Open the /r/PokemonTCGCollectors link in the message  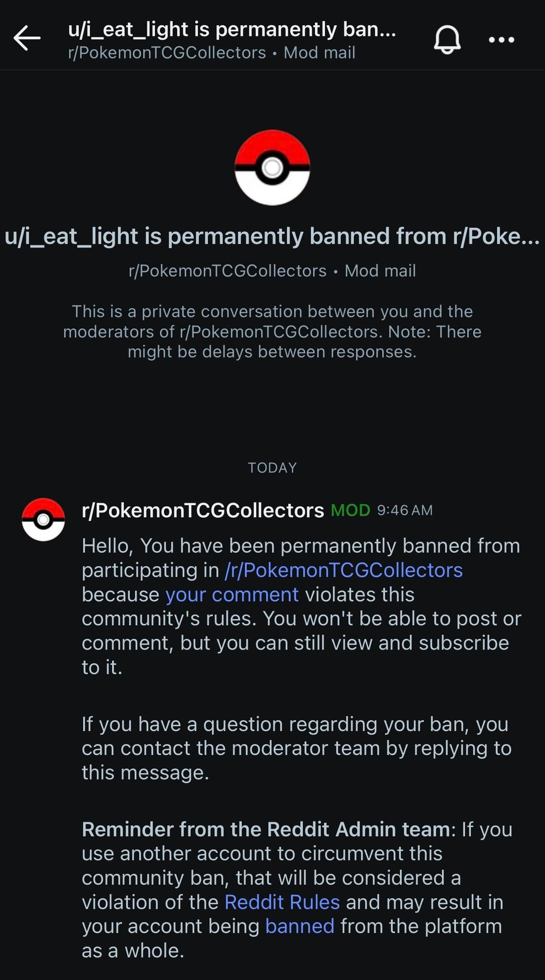[x=344, y=570]
